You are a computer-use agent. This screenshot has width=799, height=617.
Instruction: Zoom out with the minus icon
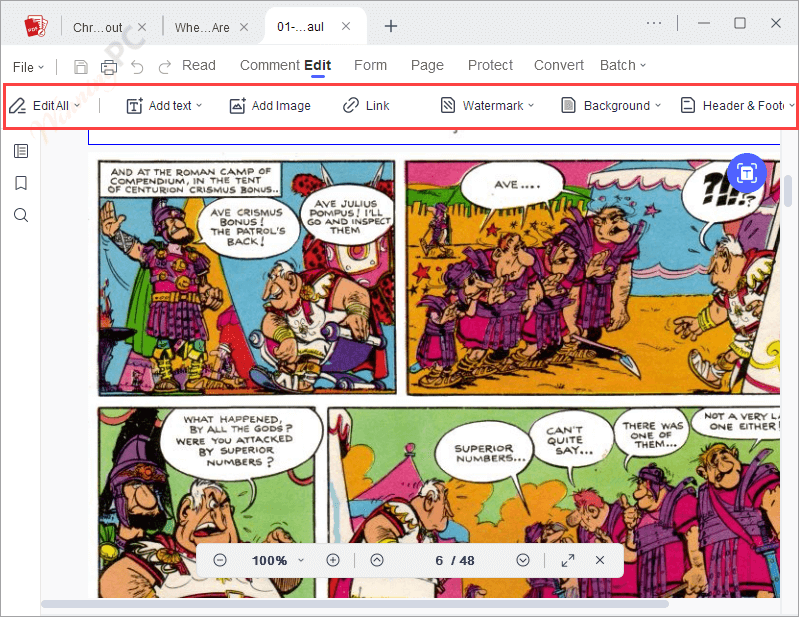tap(220, 560)
